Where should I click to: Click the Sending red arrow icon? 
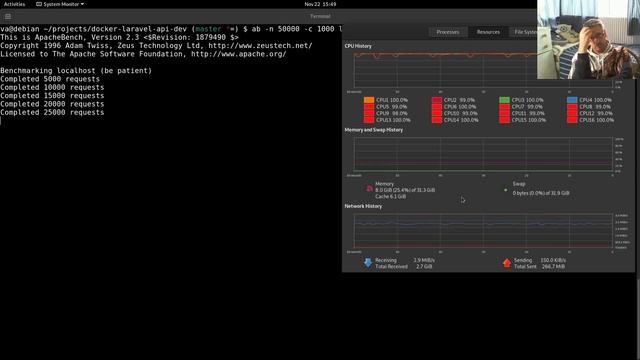(x=507, y=263)
